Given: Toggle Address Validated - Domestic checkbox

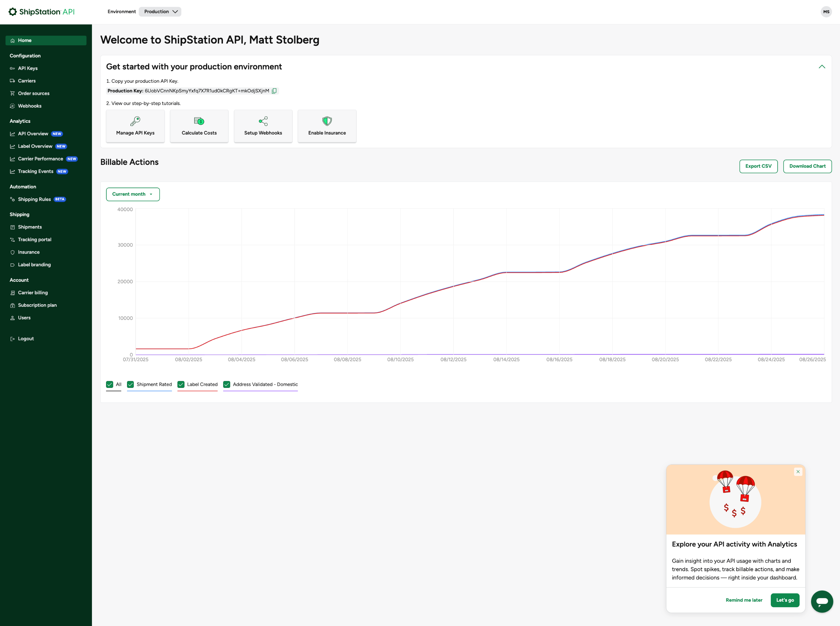Looking at the screenshot, I should 227,384.
